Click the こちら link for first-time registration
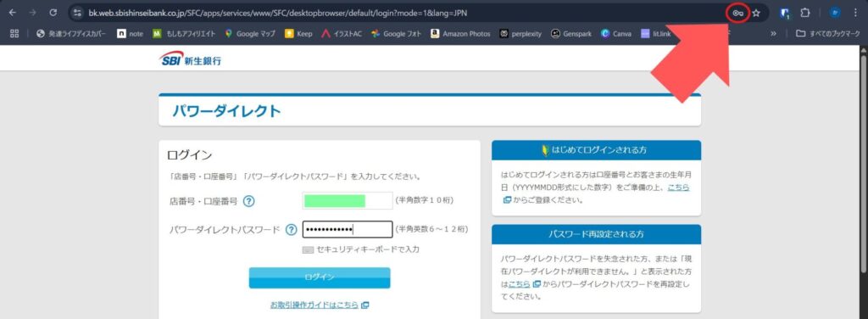The height and width of the screenshot is (319, 868). [x=678, y=187]
